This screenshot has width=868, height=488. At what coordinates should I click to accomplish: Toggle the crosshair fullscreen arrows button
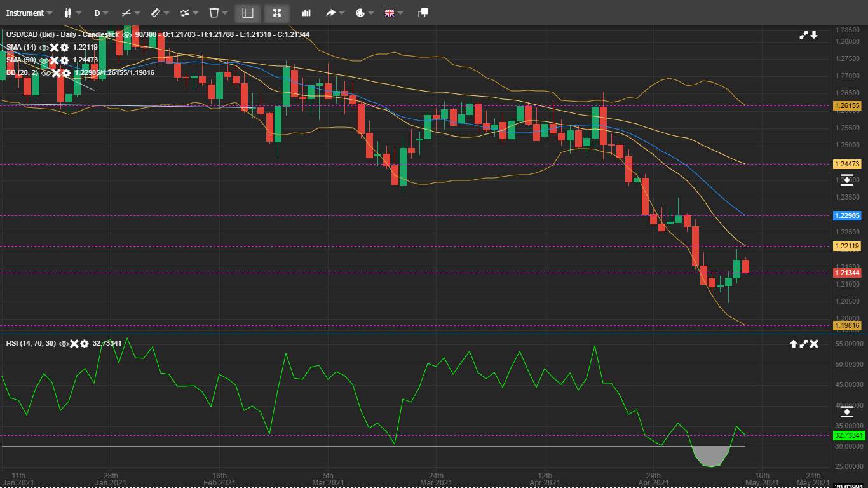[277, 13]
